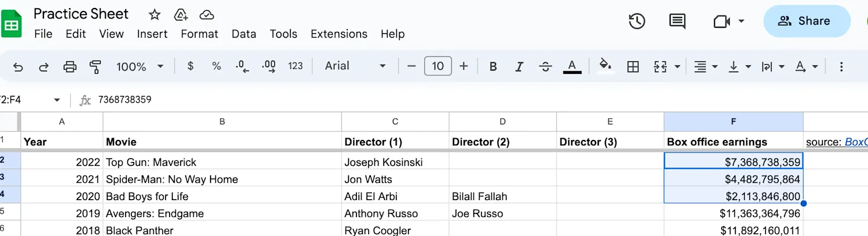Image resolution: width=868 pixels, height=236 pixels.
Task: Decrease decimal places
Action: click(242, 67)
